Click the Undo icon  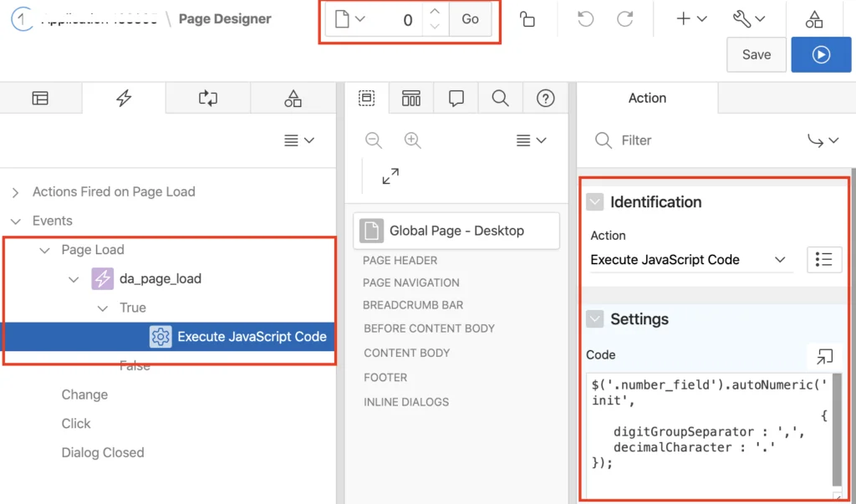click(x=585, y=19)
